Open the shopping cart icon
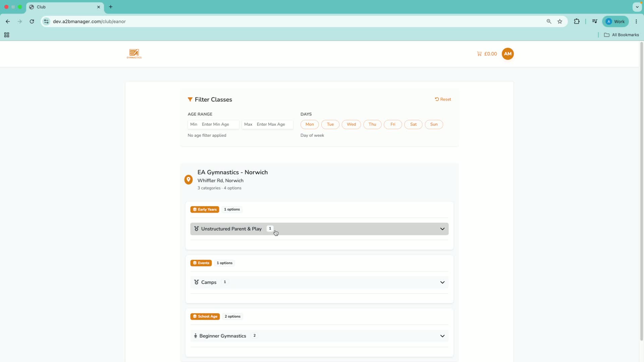Image resolution: width=644 pixels, height=362 pixels. click(479, 54)
